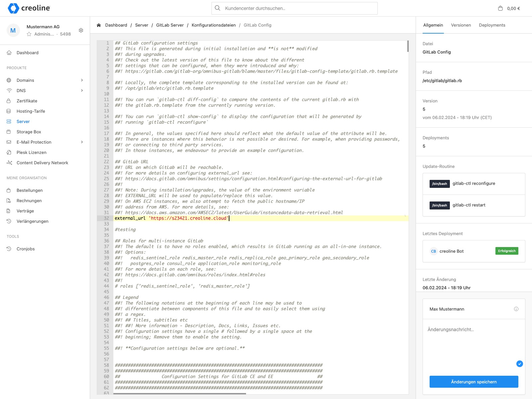Click the DNS wifi icon
532x399 pixels.
(9, 90)
